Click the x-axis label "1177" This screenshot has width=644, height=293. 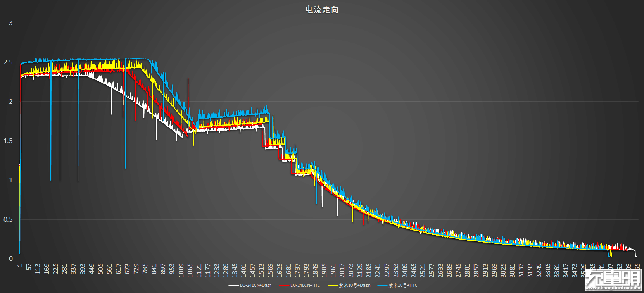tap(208, 270)
